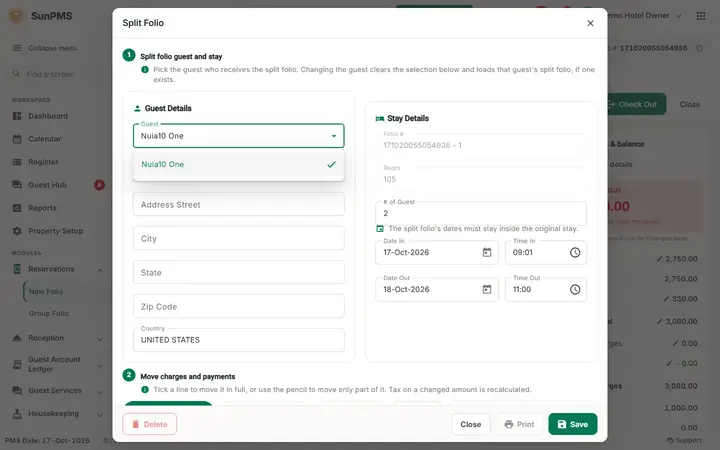Click the Reservations module icon
This screenshot has width=720, height=450.
tap(17, 269)
